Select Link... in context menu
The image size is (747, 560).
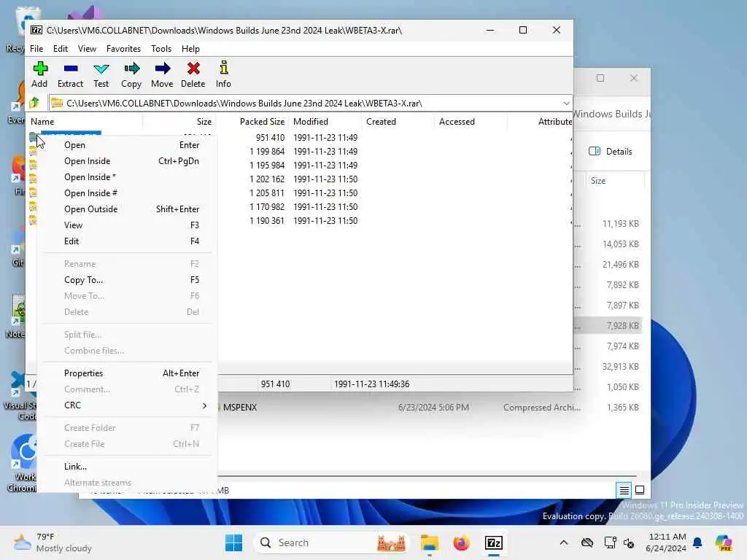tap(127, 467)
